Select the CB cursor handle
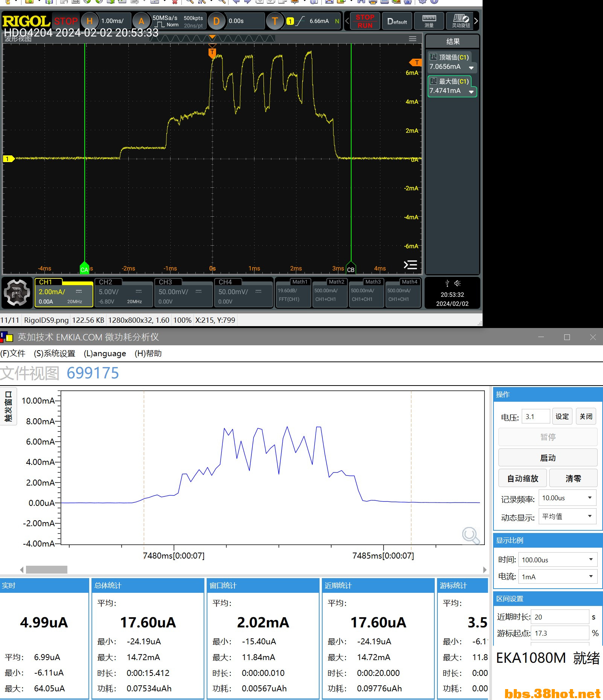 click(351, 268)
